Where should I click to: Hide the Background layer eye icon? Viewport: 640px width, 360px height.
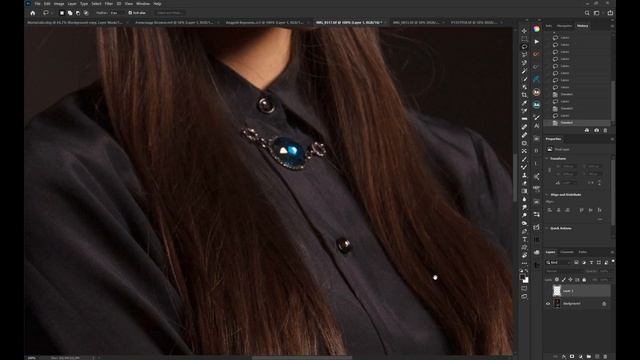pyautogui.click(x=548, y=303)
